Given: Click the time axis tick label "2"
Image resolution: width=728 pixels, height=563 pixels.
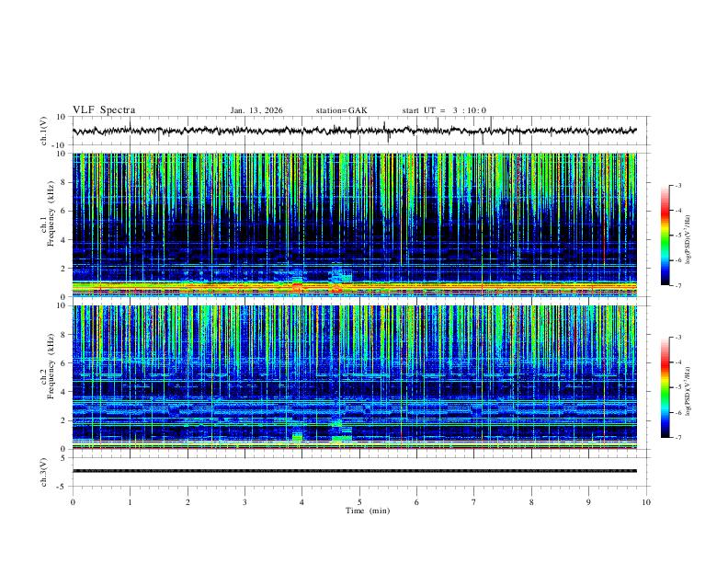Looking at the screenshot, I should click(x=188, y=502).
